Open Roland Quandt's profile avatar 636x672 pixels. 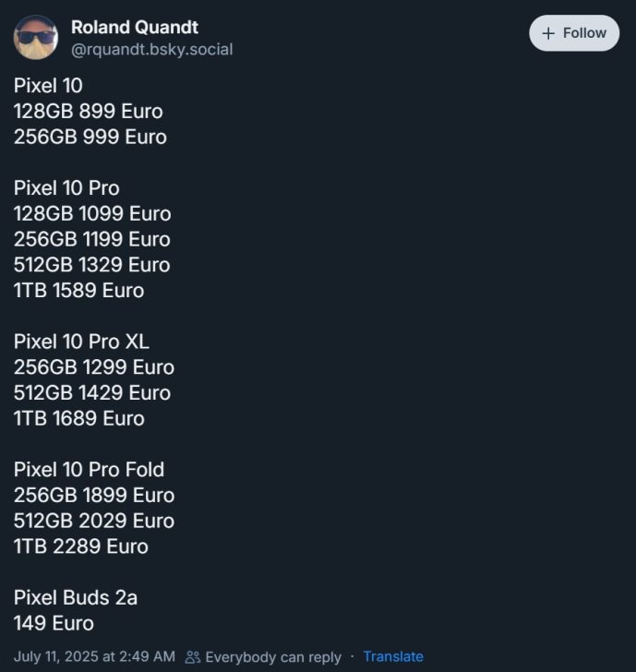(36, 37)
